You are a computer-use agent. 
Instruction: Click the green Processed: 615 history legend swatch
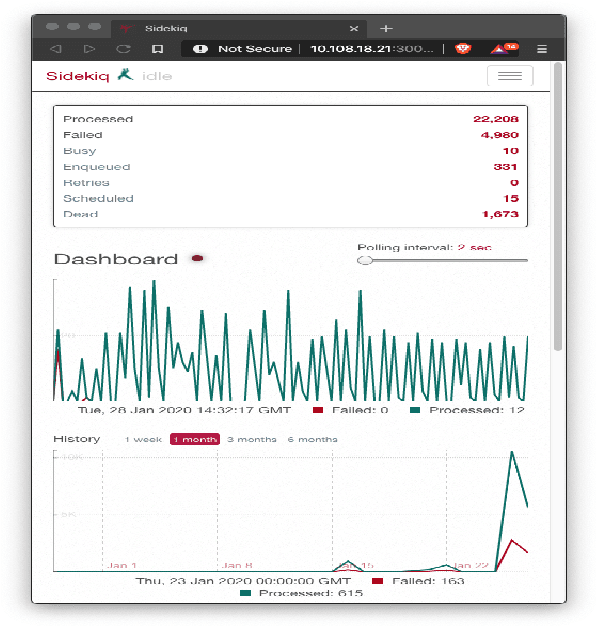click(246, 593)
